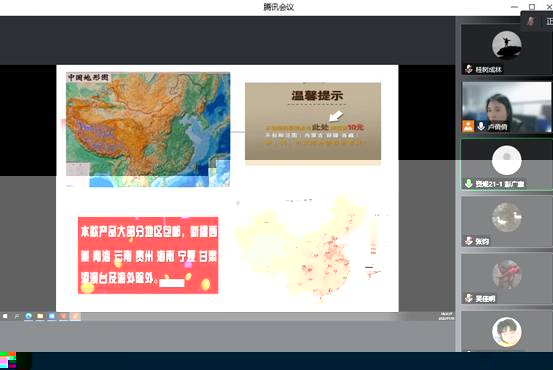The width and height of the screenshot is (553, 370).
Task: Click the China terrain map image on the slide
Action: click(148, 129)
